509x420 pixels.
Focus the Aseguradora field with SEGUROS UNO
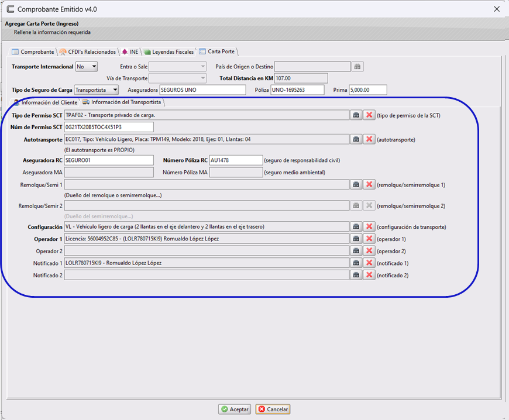pyautogui.click(x=202, y=90)
